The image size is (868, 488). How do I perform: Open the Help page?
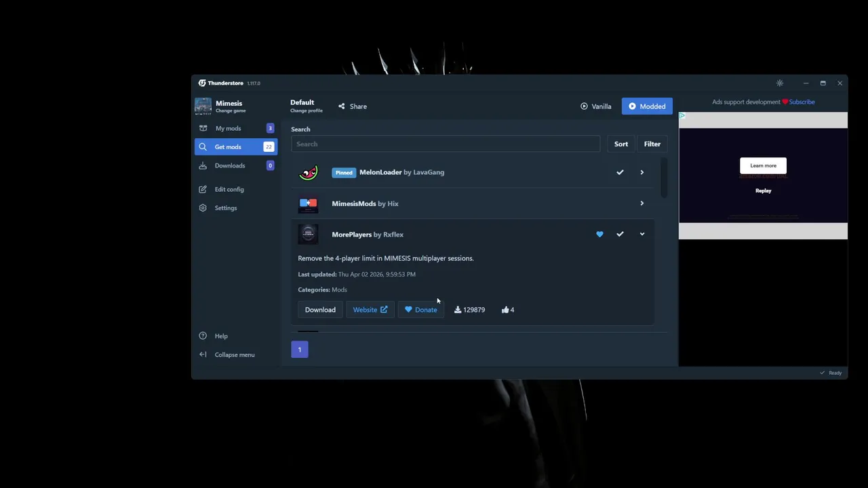[x=236, y=335]
